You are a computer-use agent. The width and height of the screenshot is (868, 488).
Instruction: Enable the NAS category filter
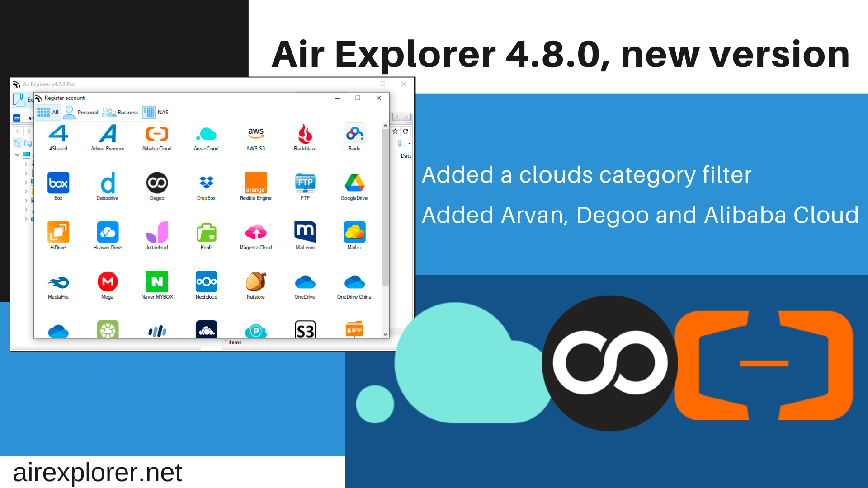click(x=156, y=112)
